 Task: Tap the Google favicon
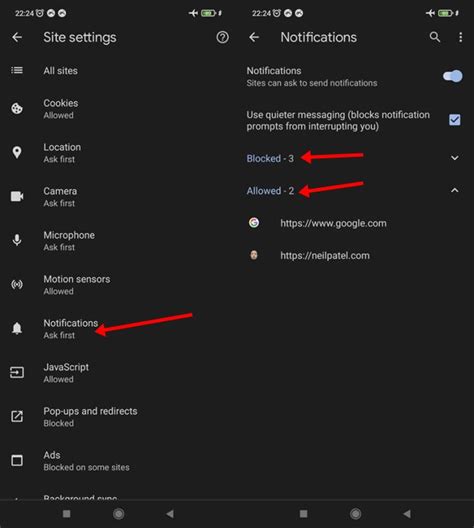254,223
